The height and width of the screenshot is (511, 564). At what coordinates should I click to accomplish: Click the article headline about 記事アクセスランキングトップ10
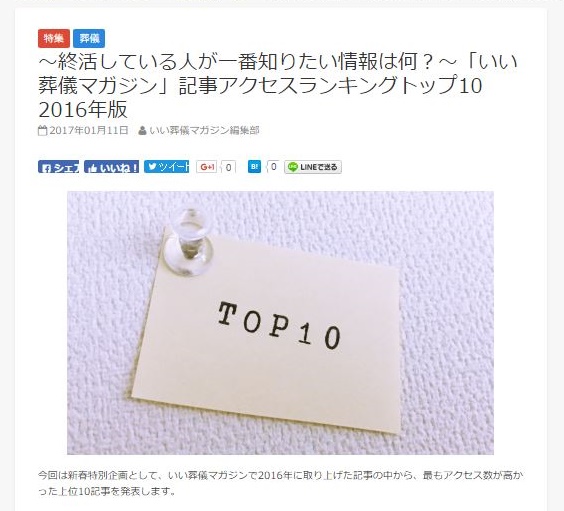click(278, 85)
